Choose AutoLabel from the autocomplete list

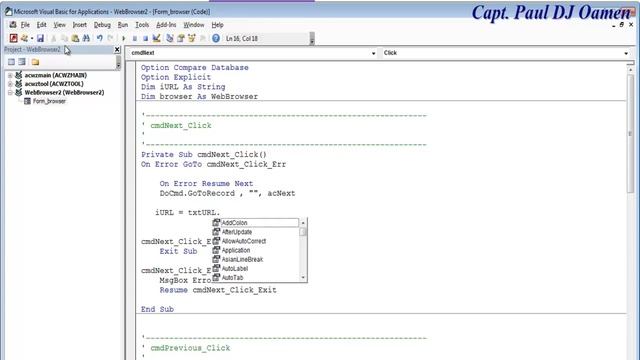(x=256, y=269)
